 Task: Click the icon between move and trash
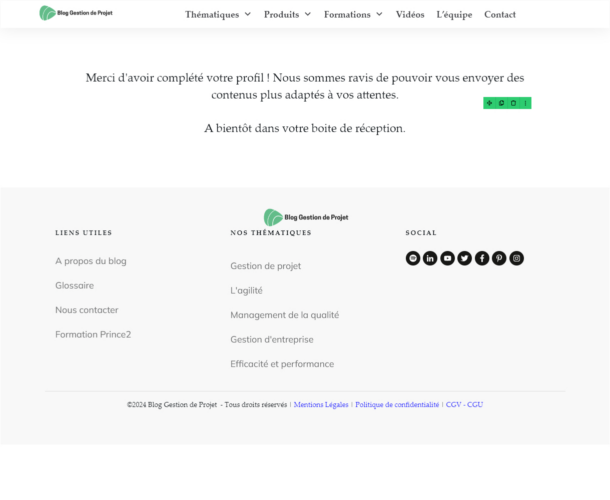pyautogui.click(x=501, y=103)
